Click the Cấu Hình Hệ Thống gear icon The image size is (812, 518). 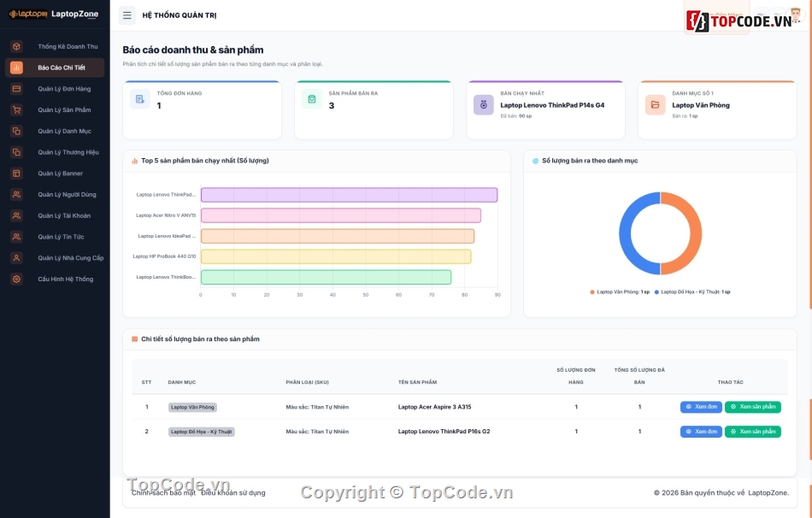coord(16,280)
